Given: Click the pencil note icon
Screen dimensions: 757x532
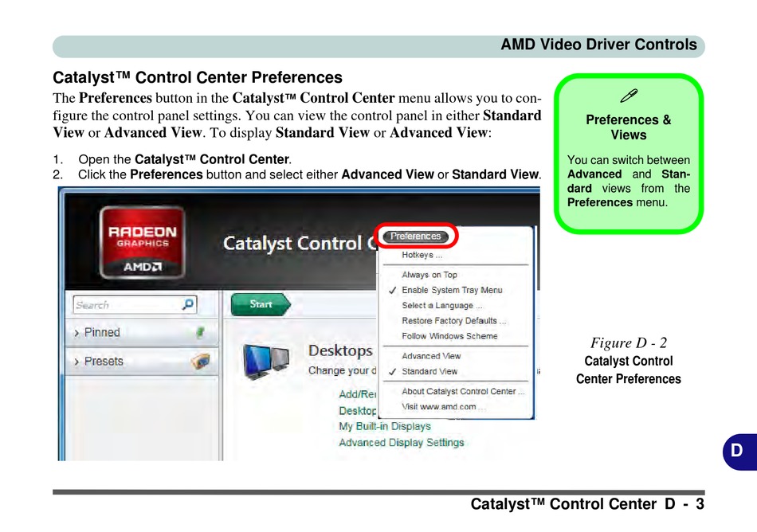Looking at the screenshot, I should click(x=629, y=96).
